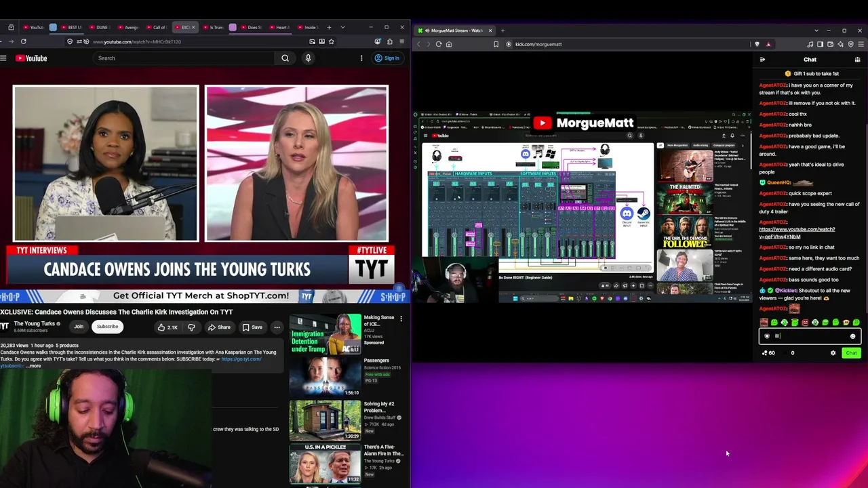868x488 pixels.
Task: Switch to the Call of Duty browser tab
Action: coord(158,28)
